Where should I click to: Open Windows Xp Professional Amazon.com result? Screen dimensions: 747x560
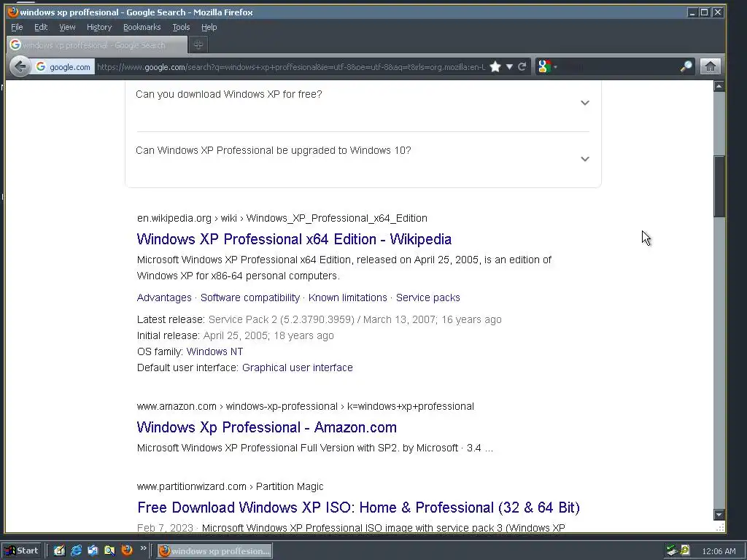[x=267, y=427]
